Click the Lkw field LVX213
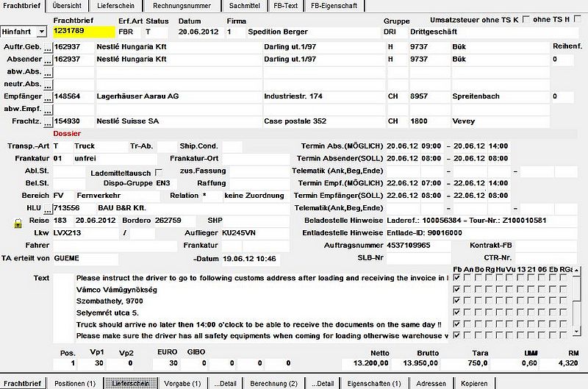The width and height of the screenshot is (588, 389). (85, 233)
